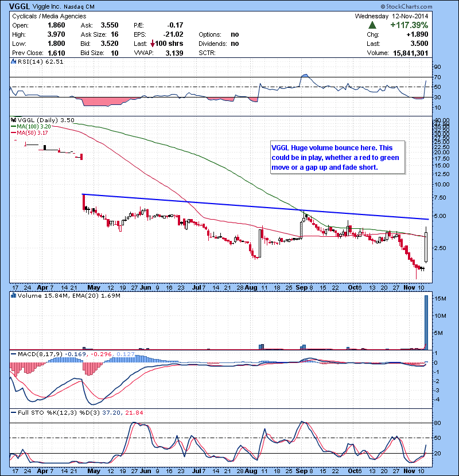The image size is (459, 476).
Task: Click the VWAP value 3.139
Action: [x=174, y=53]
